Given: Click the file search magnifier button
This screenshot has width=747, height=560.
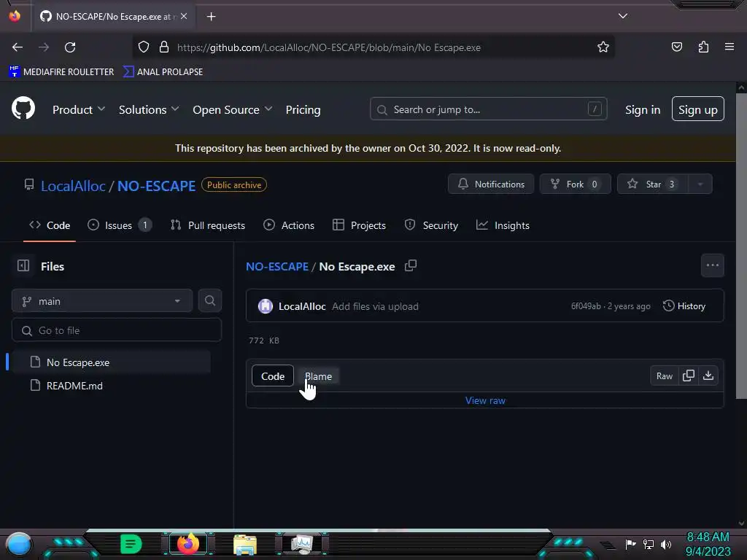Looking at the screenshot, I should coord(209,300).
